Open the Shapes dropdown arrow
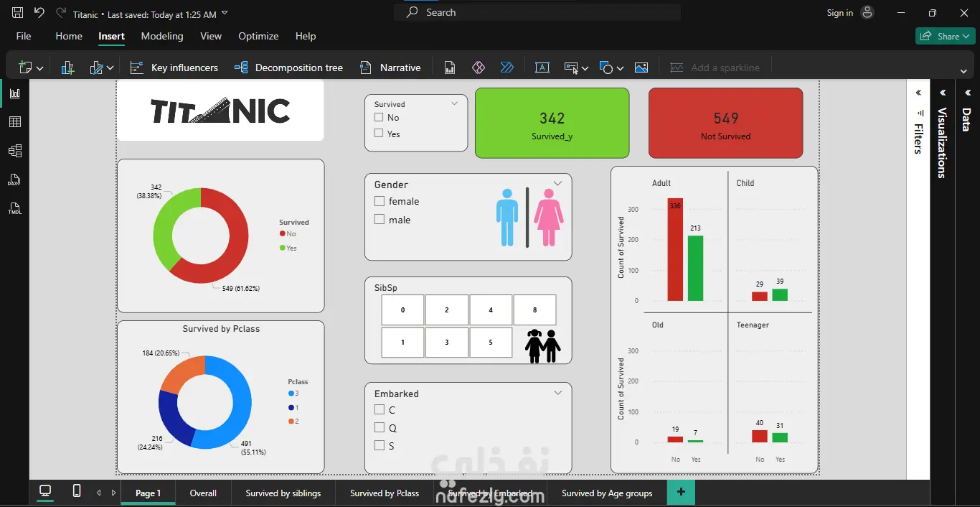 pos(620,68)
